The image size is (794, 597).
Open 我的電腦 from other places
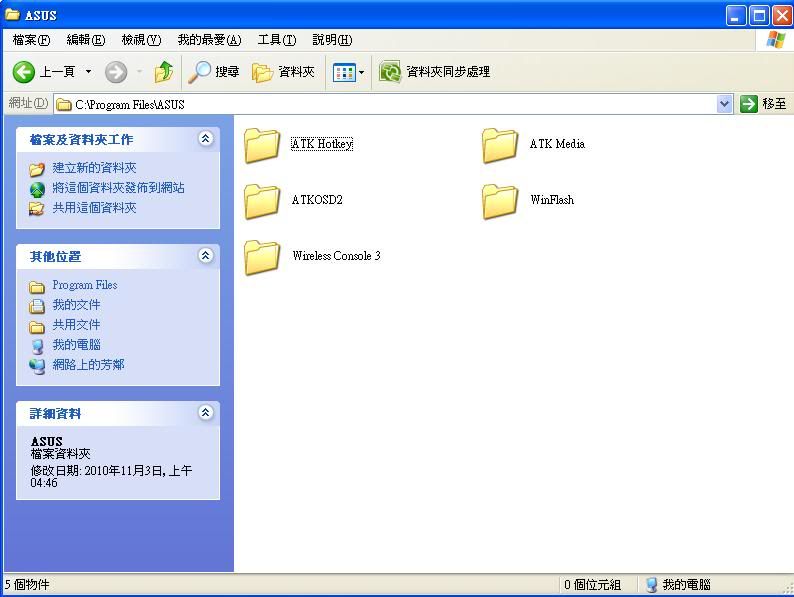coord(76,345)
